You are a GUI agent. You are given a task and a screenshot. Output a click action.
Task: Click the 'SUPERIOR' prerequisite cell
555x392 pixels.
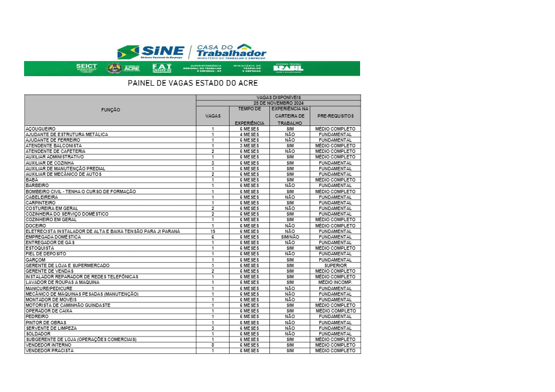(335, 265)
